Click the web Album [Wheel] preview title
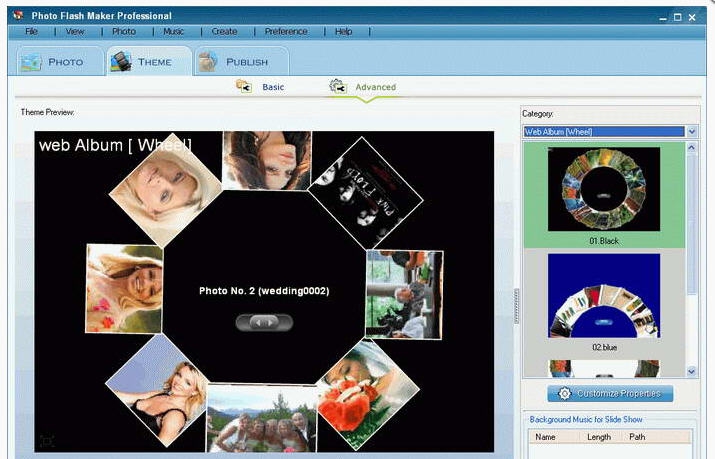The height and width of the screenshot is (459, 715). [115, 145]
